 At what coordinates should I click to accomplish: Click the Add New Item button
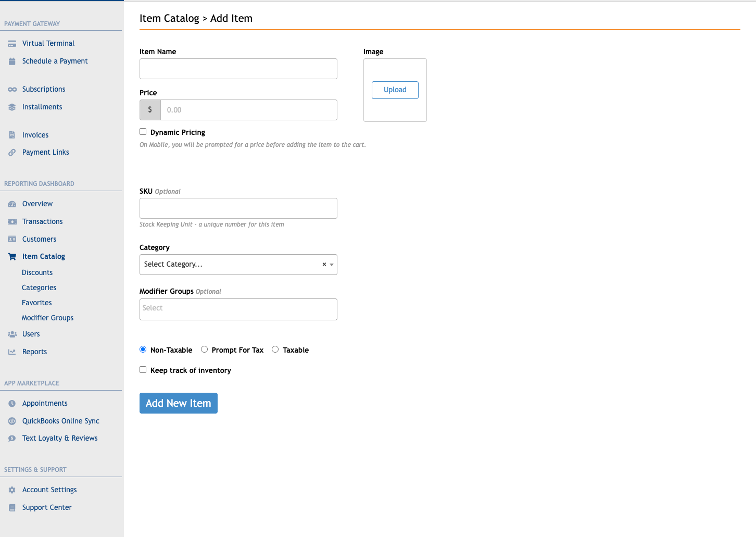click(179, 403)
